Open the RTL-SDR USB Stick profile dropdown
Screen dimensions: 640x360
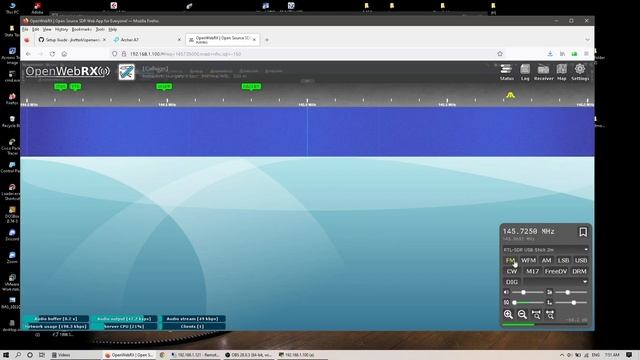[545, 249]
